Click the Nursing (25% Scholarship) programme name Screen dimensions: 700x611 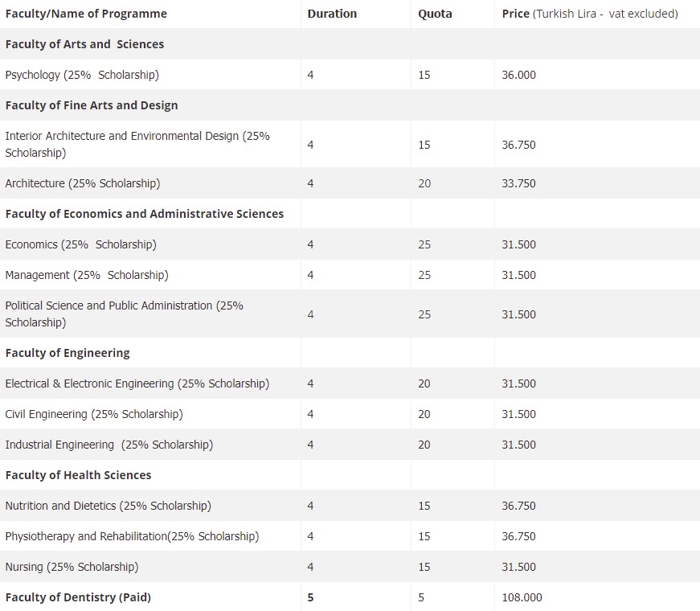click(x=72, y=567)
